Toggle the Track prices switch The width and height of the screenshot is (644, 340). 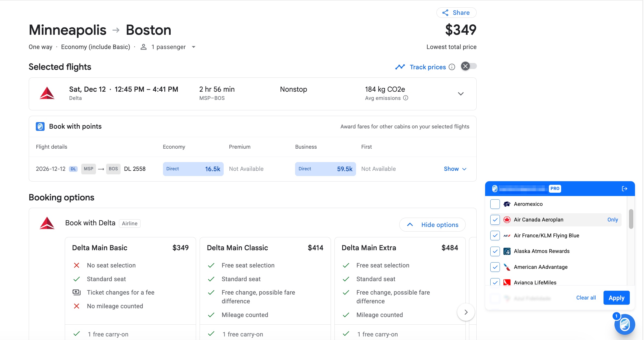pyautogui.click(x=469, y=66)
